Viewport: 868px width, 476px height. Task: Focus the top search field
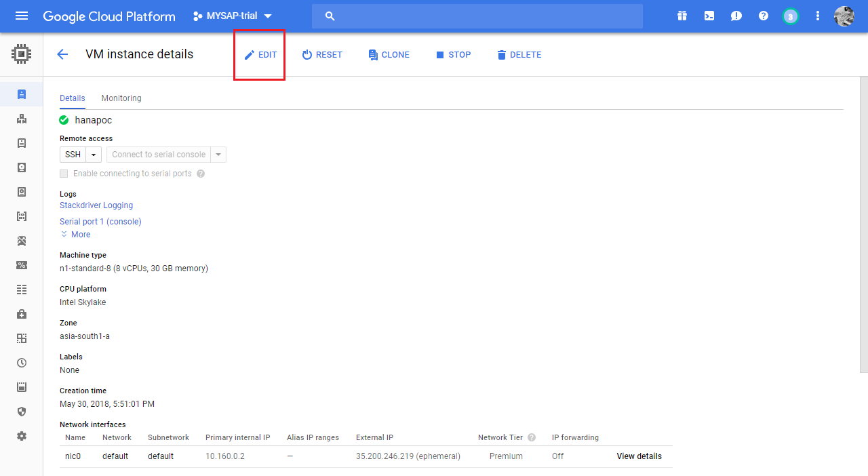(477, 16)
